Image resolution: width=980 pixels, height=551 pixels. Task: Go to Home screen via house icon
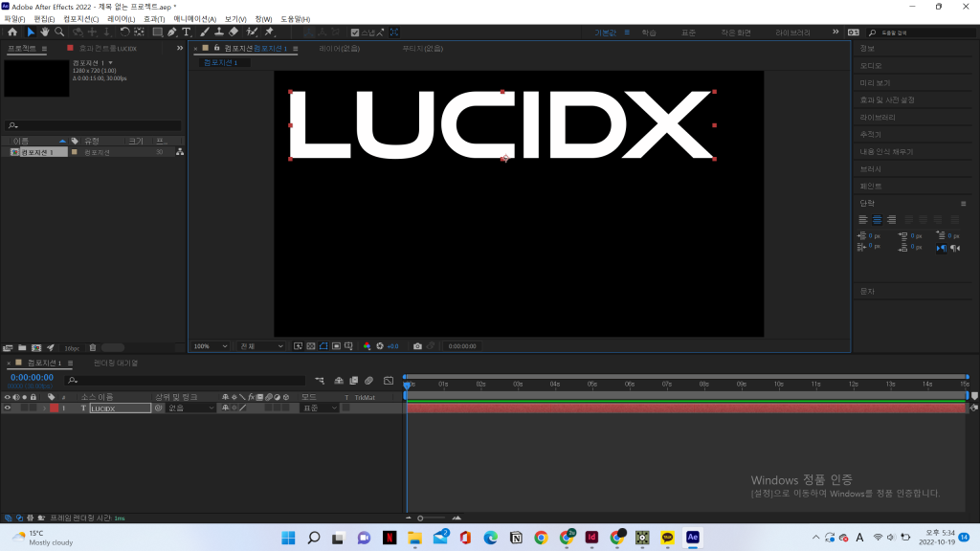(x=12, y=32)
